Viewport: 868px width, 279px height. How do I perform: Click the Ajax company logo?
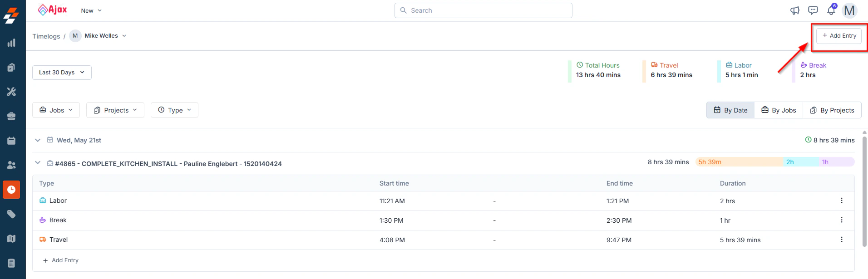coord(53,10)
